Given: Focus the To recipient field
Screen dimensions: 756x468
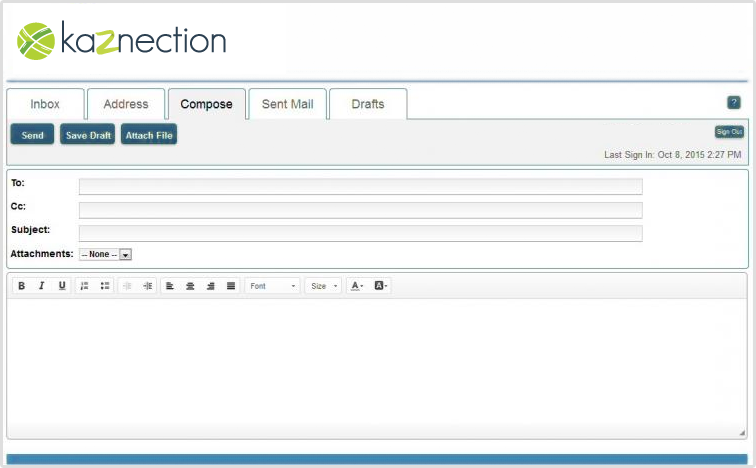Looking at the screenshot, I should 361,187.
